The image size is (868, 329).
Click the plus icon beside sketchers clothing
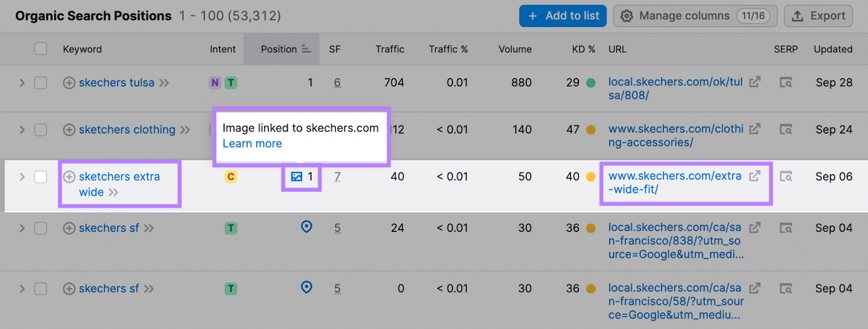69,130
